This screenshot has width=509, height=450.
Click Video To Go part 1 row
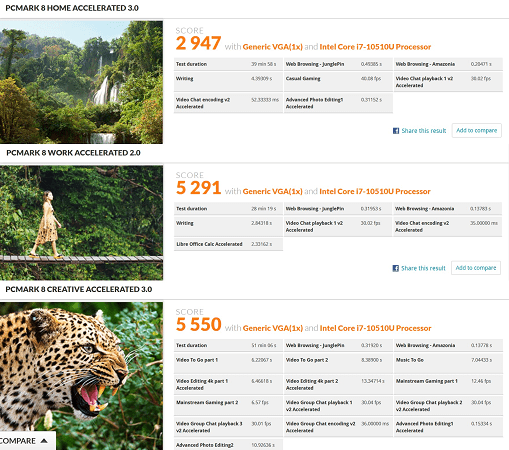[x=228, y=363]
